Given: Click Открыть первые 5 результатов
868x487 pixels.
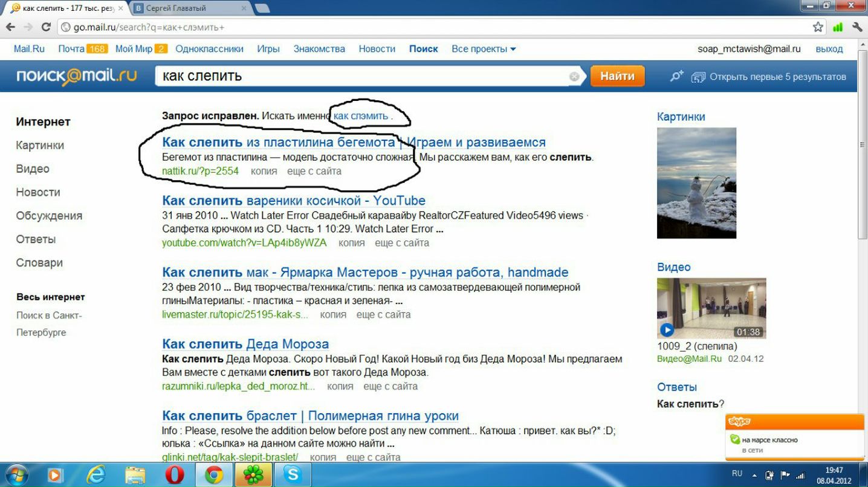Looking at the screenshot, I should (777, 77).
